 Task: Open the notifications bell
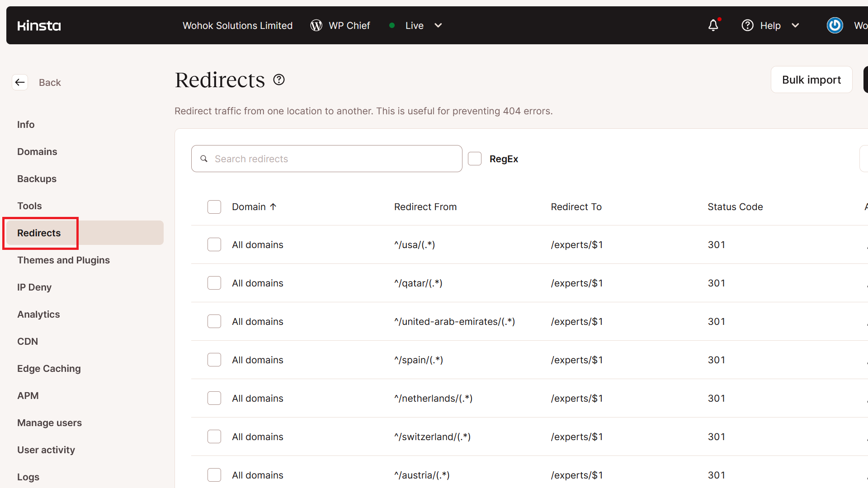[713, 25]
